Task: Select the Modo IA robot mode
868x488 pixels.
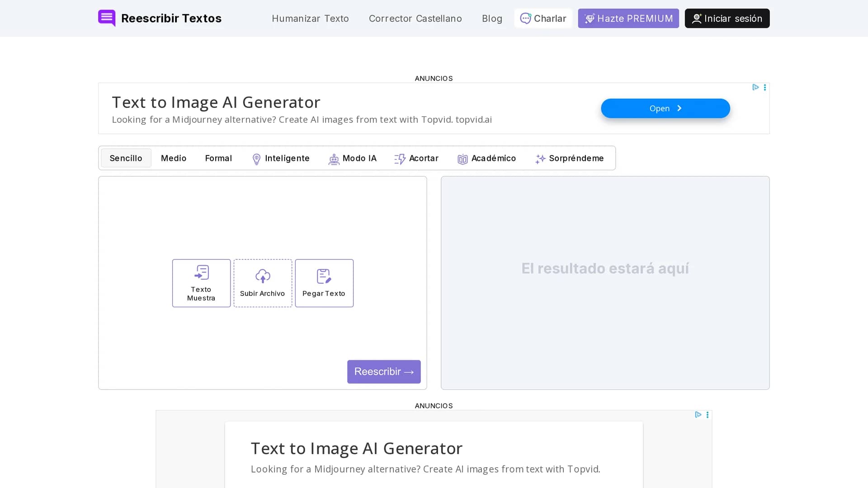Action: (352, 159)
